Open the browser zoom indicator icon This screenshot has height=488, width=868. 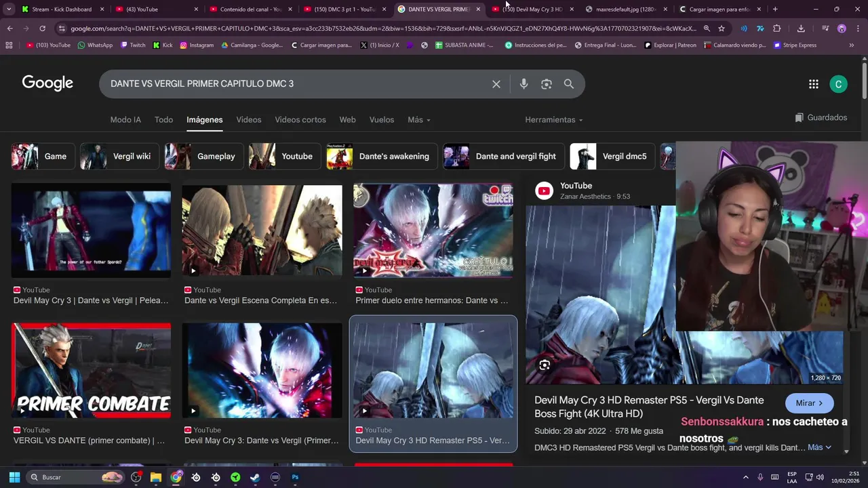coord(707,28)
